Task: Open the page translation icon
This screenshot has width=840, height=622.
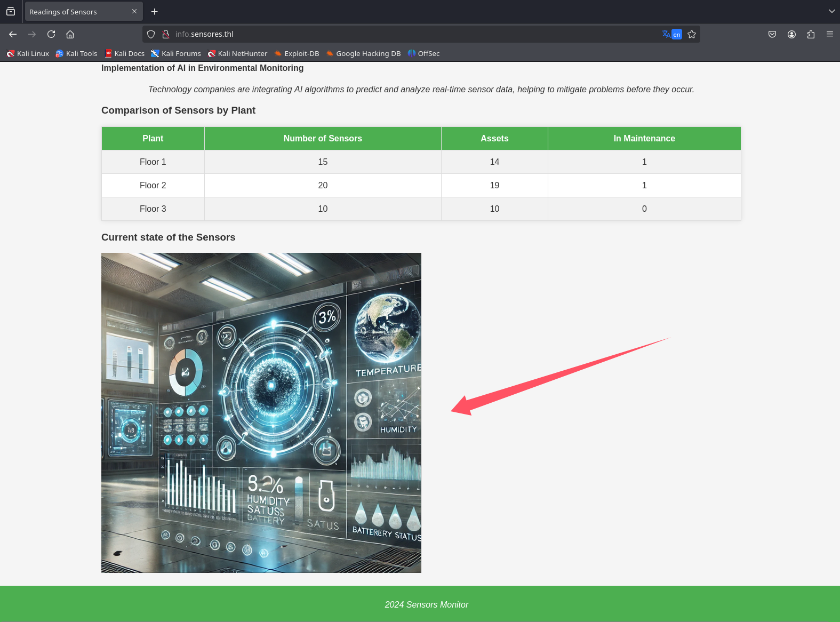Action: (x=671, y=34)
